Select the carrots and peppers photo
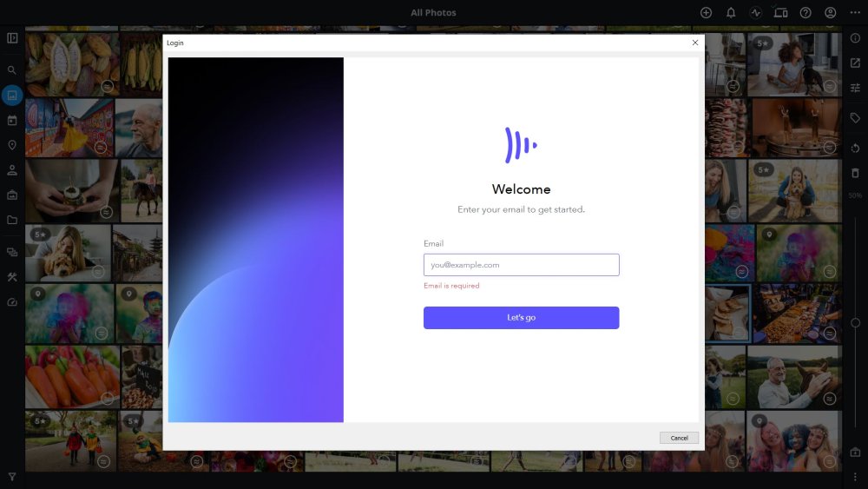The height and width of the screenshot is (489, 868). point(72,377)
